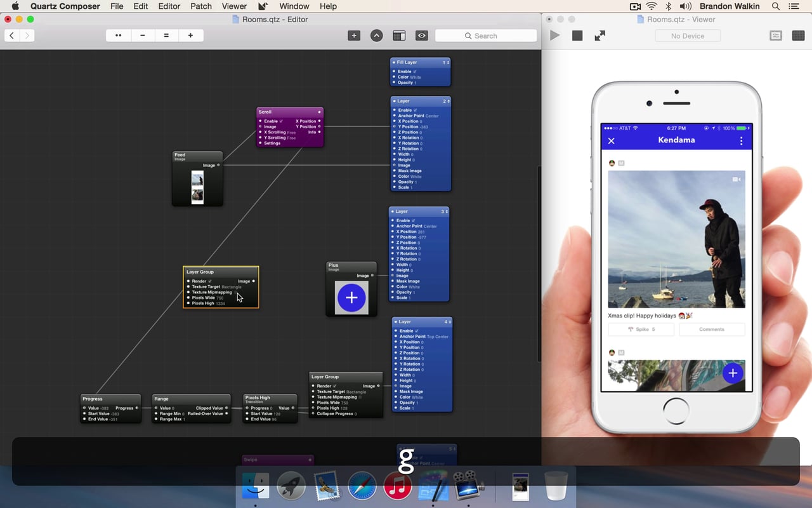This screenshot has width=812, height=508.
Task: Toggle Enable checkbox on the Scroll patch
Action: click(280, 121)
